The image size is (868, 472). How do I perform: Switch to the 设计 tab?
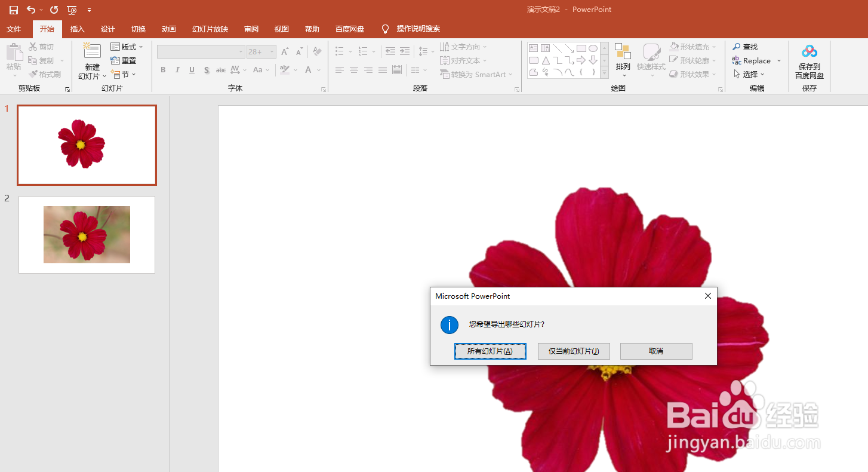click(108, 29)
